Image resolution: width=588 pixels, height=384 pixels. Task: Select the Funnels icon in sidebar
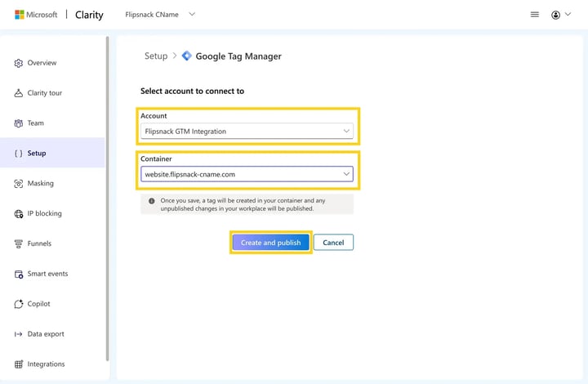pos(18,243)
